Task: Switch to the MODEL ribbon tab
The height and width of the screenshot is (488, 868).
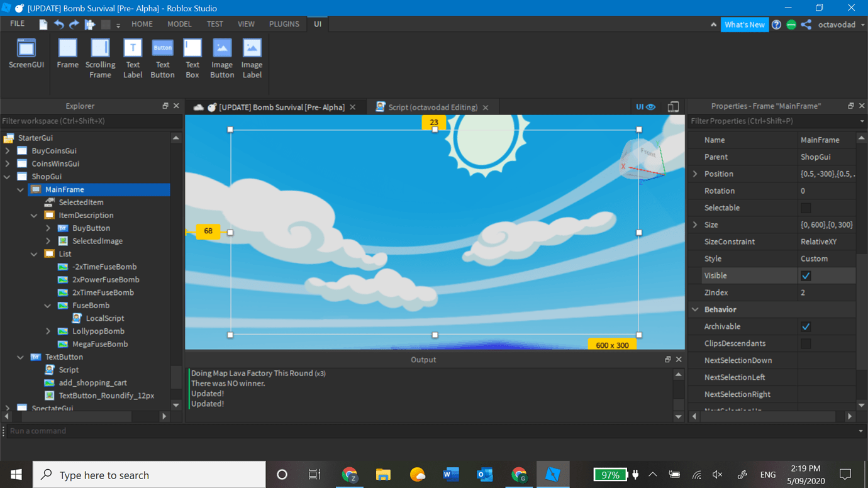Action: (x=179, y=24)
